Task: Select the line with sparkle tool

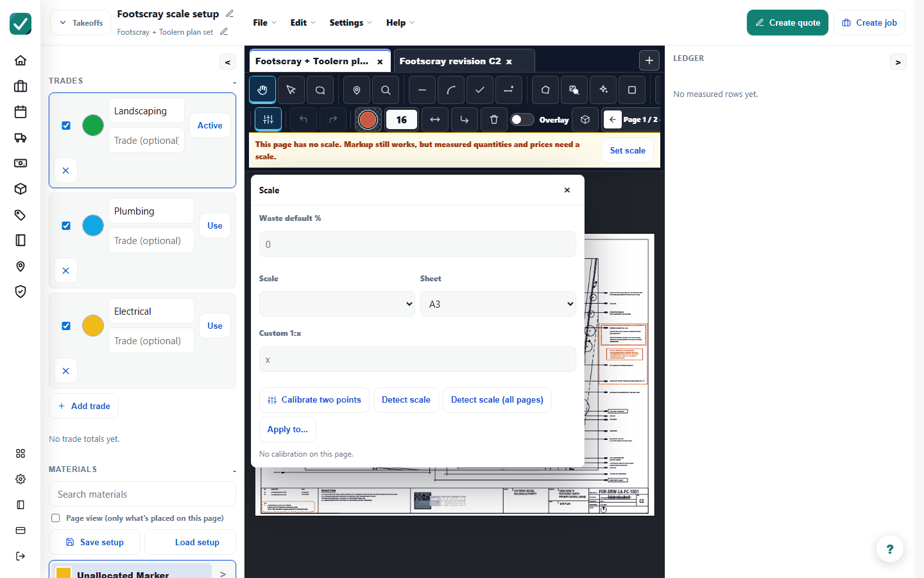Action: click(x=509, y=90)
